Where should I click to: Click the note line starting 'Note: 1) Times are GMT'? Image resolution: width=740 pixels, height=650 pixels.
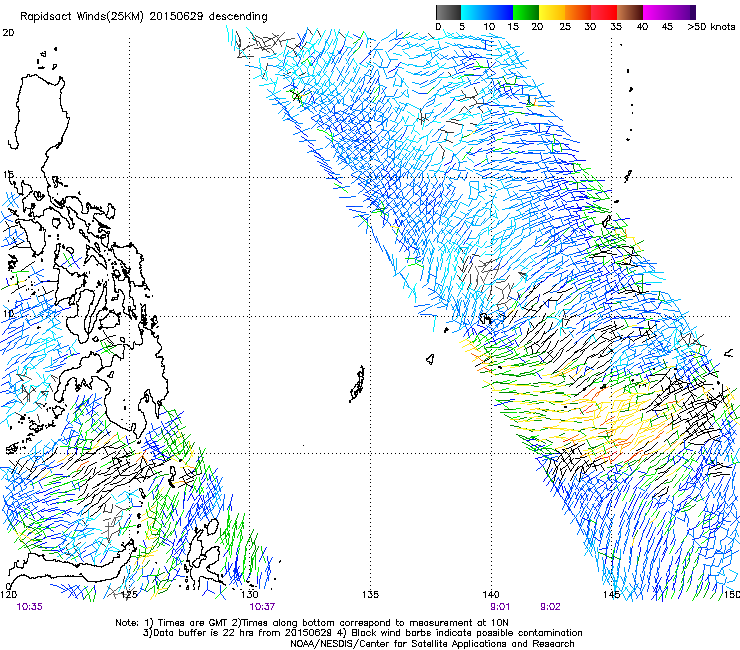312,623
